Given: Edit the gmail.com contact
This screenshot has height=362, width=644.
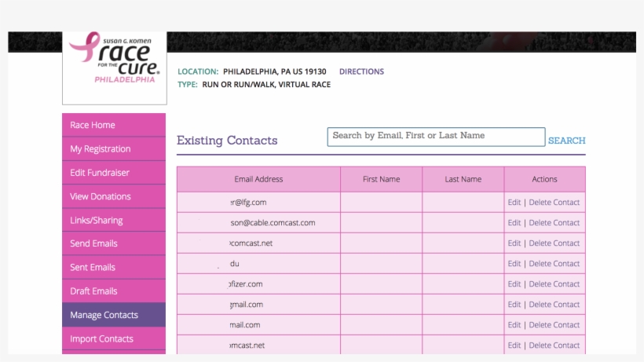Looking at the screenshot, I should [514, 305].
